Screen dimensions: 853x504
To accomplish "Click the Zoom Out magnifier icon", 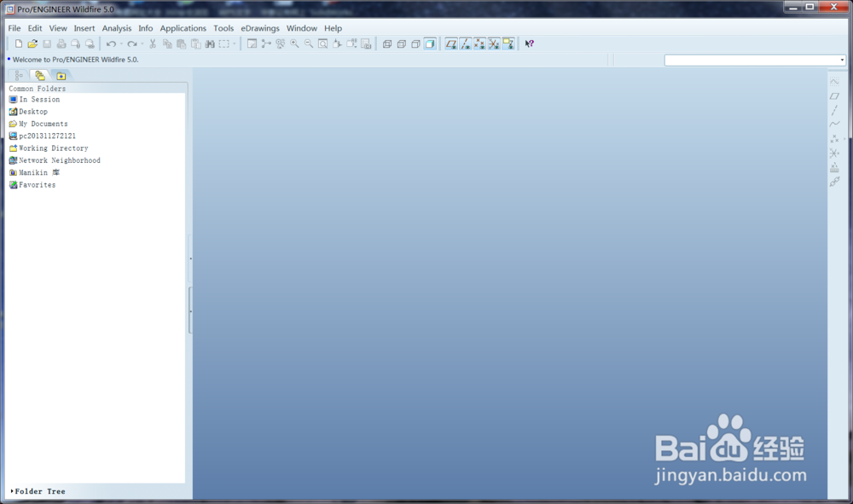I will point(309,44).
